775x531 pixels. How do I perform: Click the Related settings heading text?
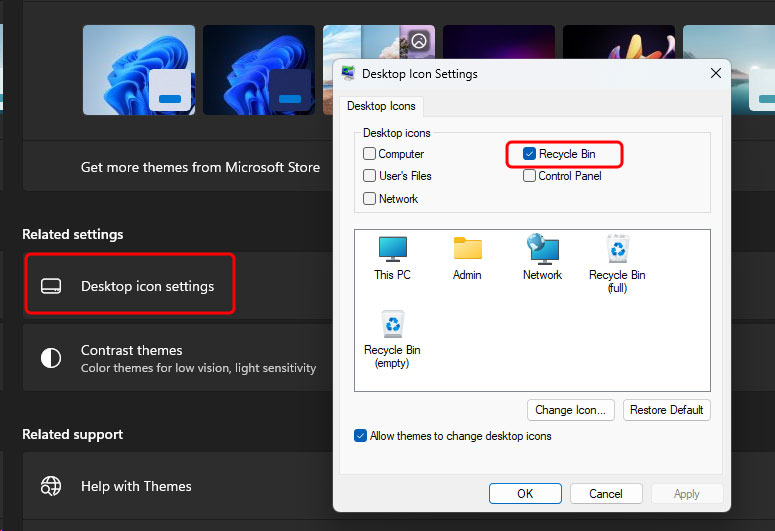pos(73,234)
